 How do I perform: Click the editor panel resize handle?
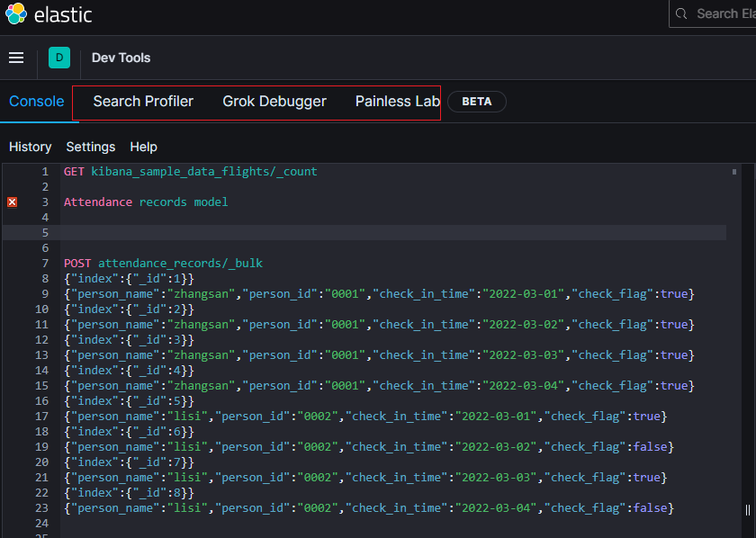tap(747, 510)
